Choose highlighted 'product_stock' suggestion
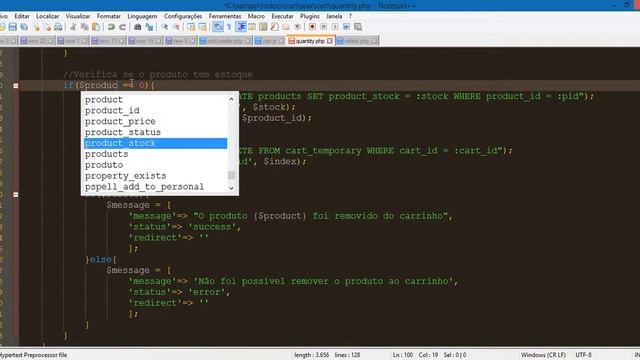The image size is (640, 360). 155,143
